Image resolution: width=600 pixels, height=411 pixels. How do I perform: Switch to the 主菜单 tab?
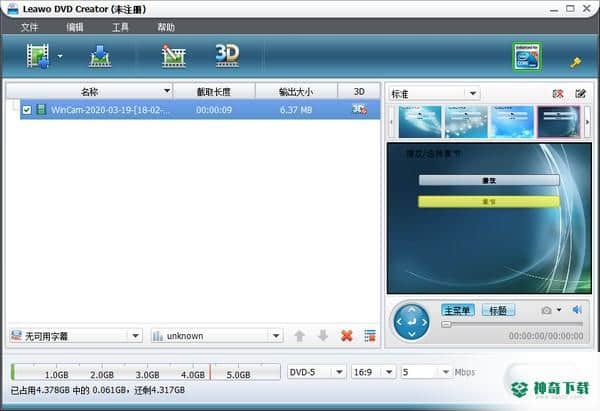click(x=458, y=310)
